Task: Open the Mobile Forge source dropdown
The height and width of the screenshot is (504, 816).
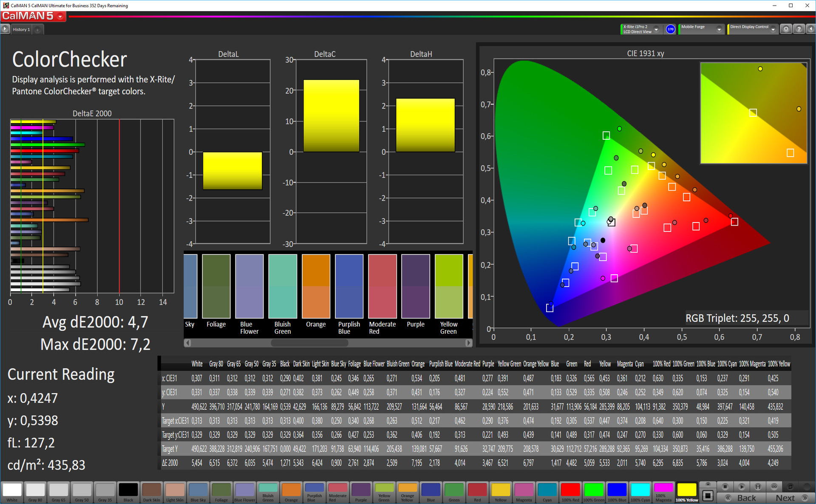Action: 719,29
